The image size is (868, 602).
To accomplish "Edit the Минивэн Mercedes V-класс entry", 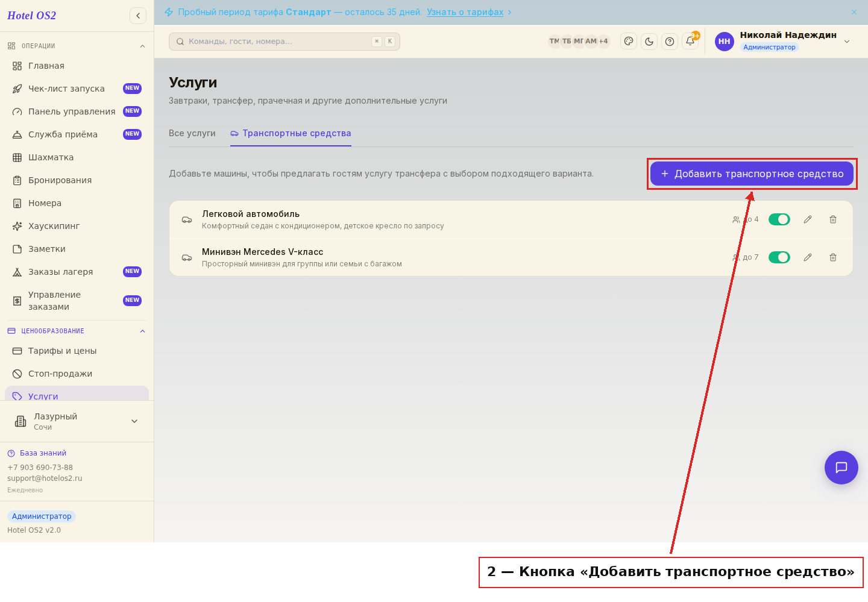I will 808,257.
